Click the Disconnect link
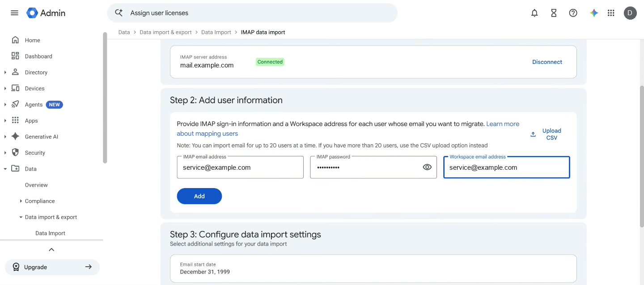The width and height of the screenshot is (644, 285). [547, 62]
